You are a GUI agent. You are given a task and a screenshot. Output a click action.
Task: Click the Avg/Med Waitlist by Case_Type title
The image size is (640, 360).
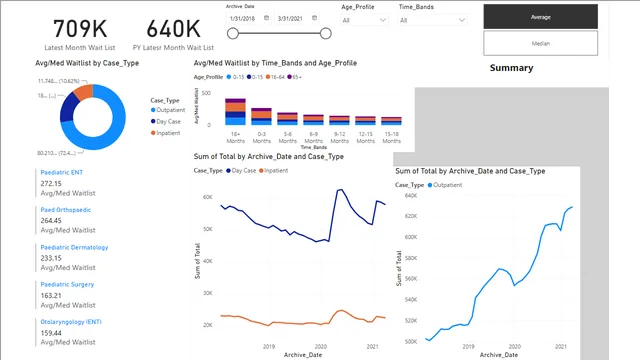click(87, 63)
